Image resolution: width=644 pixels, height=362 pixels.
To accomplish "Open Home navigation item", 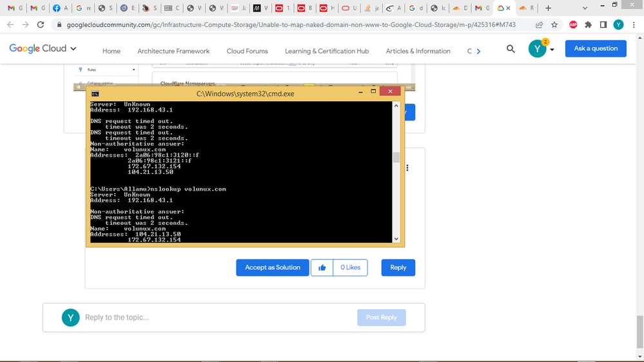I will [112, 52].
